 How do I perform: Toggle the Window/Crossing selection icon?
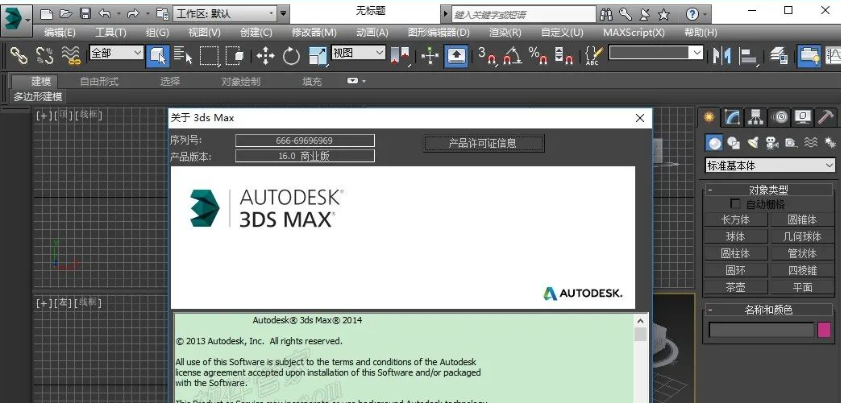click(235, 55)
